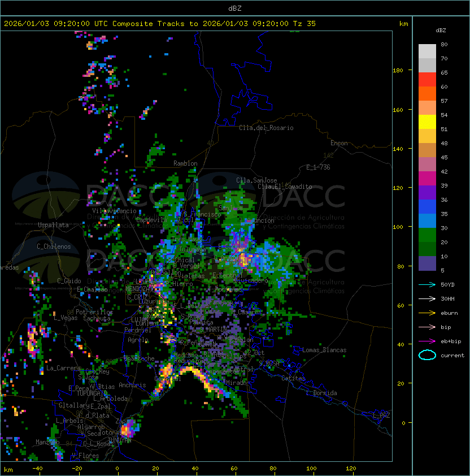Viewport: 470px width, 476px height.
Task: Click the 'Mirador' map label
Action: [x=238, y=383]
